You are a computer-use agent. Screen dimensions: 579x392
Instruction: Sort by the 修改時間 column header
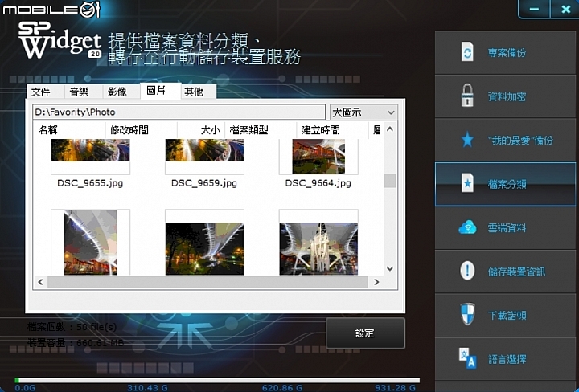point(141,130)
